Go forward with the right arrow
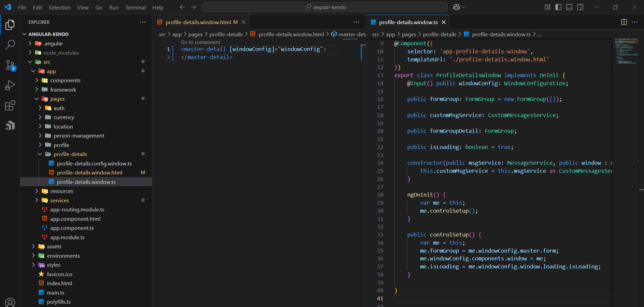This screenshot has width=644, height=307. coord(193,7)
